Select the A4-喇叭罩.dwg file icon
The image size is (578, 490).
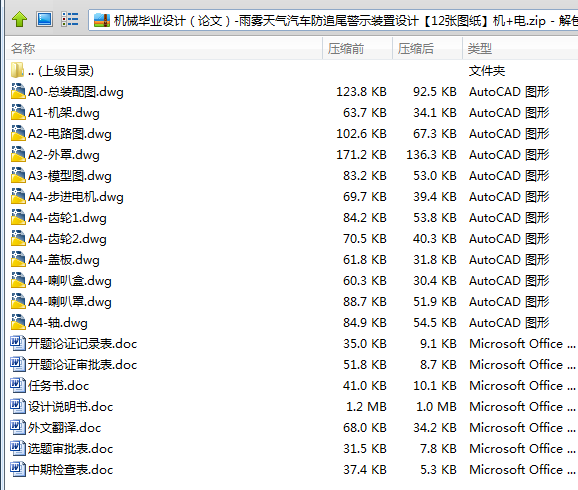point(18,301)
